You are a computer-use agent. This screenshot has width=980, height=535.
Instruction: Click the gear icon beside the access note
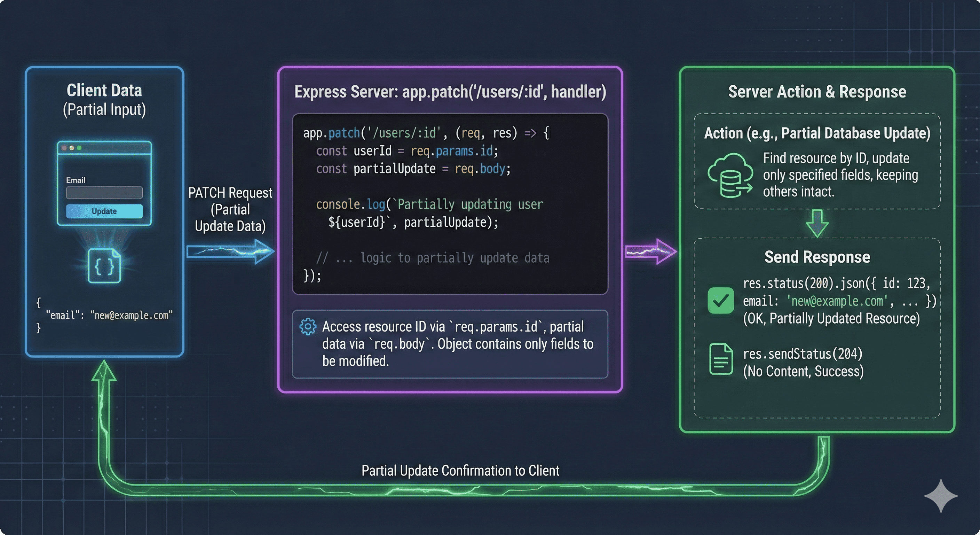tap(307, 327)
